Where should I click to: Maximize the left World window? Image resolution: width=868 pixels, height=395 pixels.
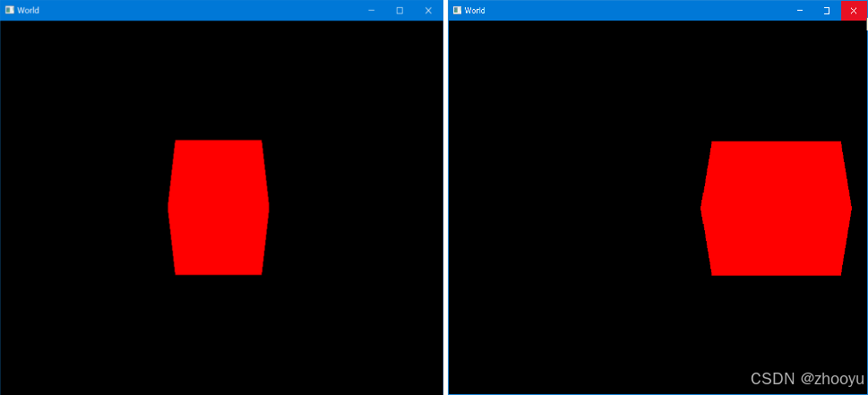(400, 11)
